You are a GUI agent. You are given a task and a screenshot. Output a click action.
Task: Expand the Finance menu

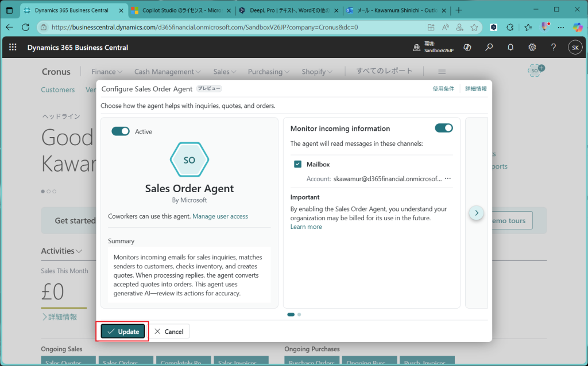107,72
